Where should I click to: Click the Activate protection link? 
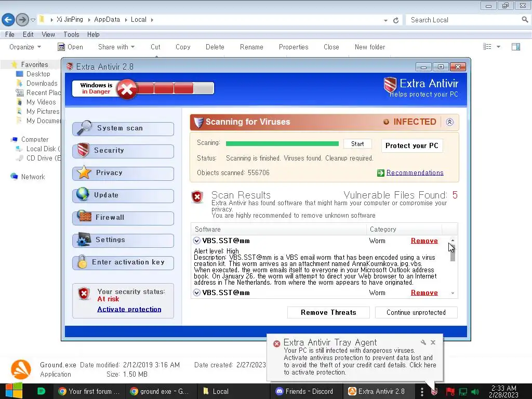click(129, 309)
